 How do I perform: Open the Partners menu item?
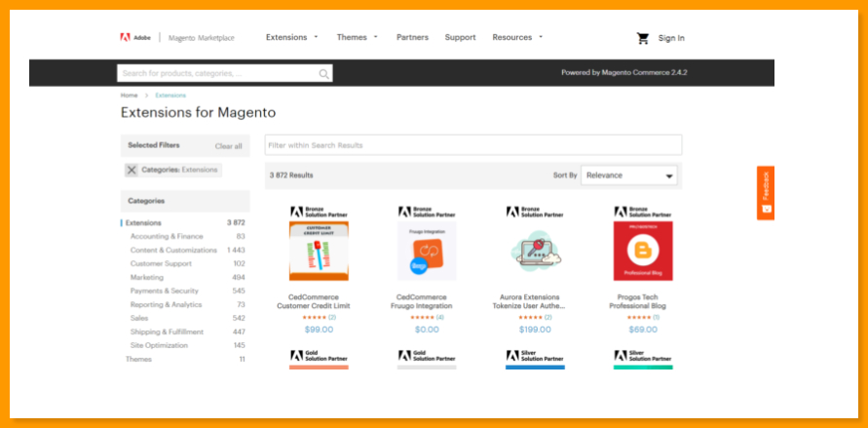[412, 37]
